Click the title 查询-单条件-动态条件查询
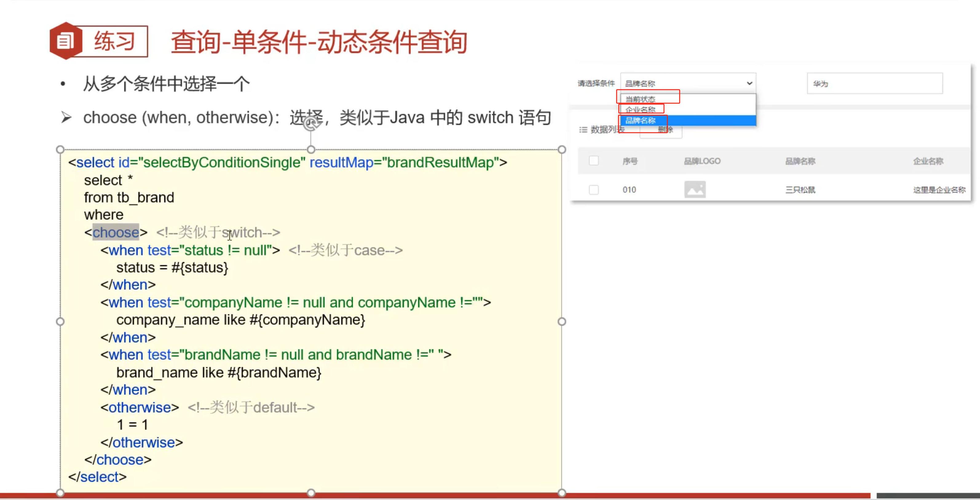Image resolution: width=980 pixels, height=500 pixels. (319, 42)
